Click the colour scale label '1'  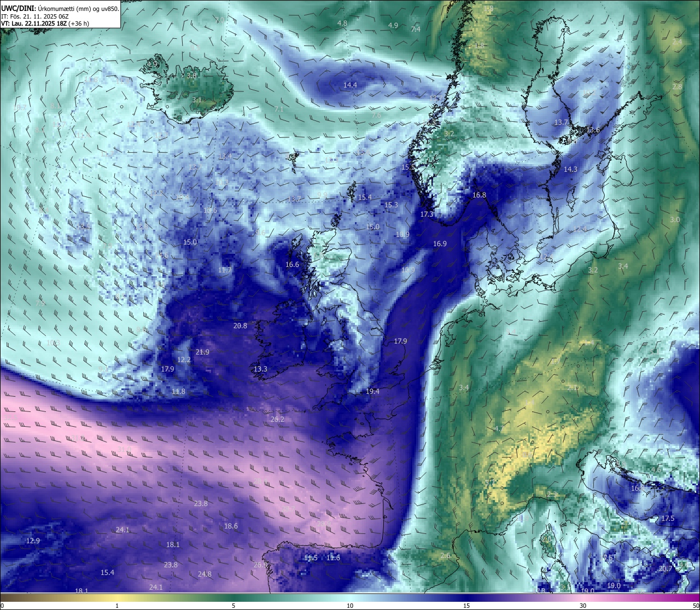click(x=117, y=606)
